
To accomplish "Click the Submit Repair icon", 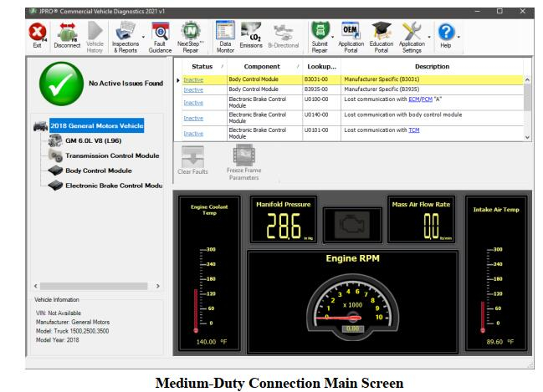I will 320,37.
